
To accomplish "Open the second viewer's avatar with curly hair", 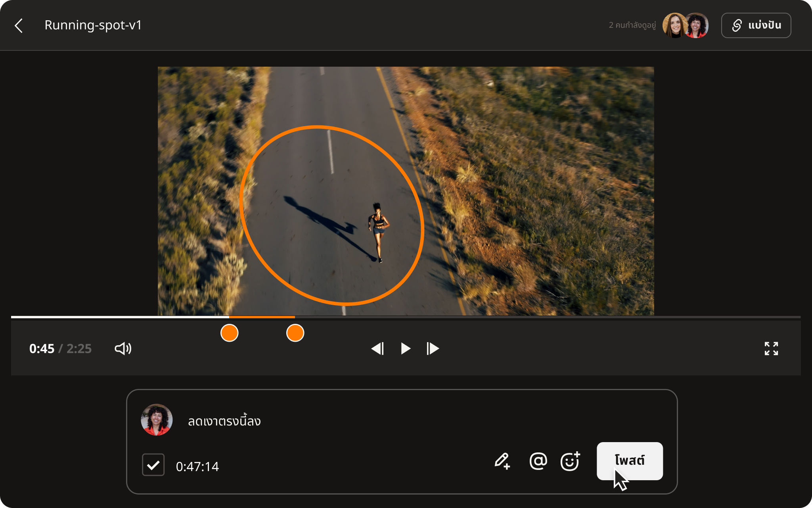I will click(x=697, y=25).
